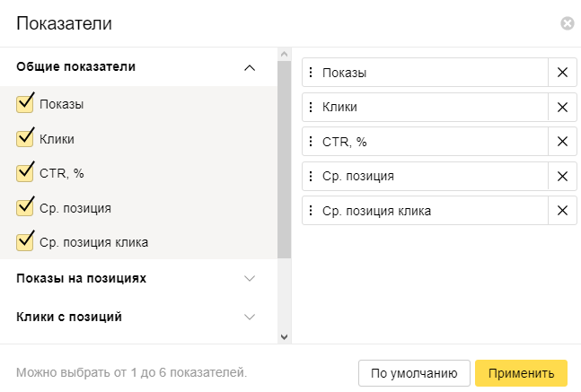Expand the Показы на позициях section

250,278
